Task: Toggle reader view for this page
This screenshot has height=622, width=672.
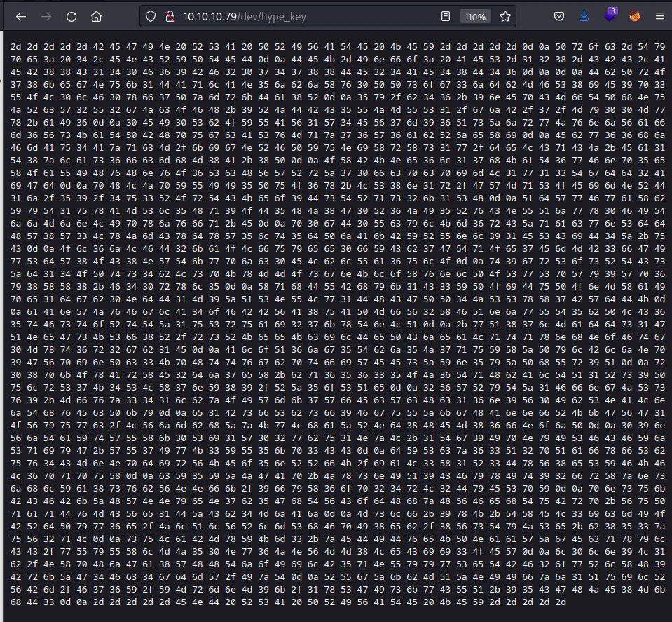Action: (446, 17)
